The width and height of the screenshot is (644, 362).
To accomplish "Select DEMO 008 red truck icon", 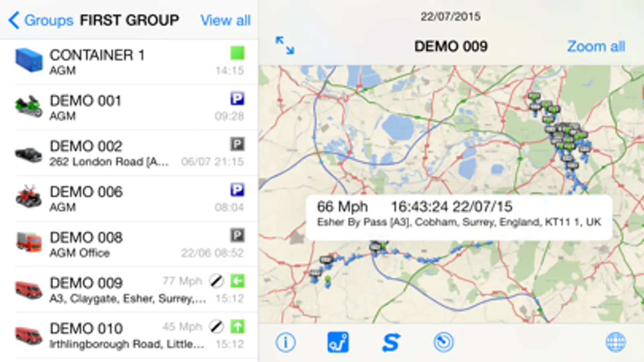I will 29,242.
